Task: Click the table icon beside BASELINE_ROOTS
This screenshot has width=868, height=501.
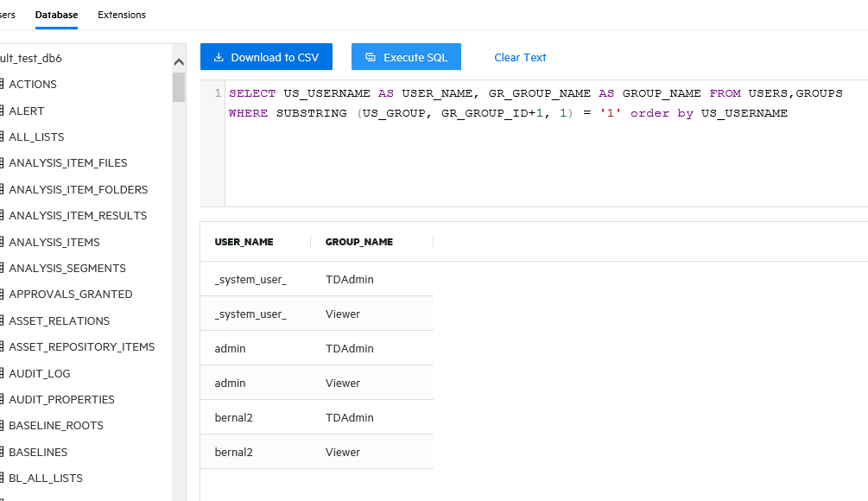Action: [2, 425]
